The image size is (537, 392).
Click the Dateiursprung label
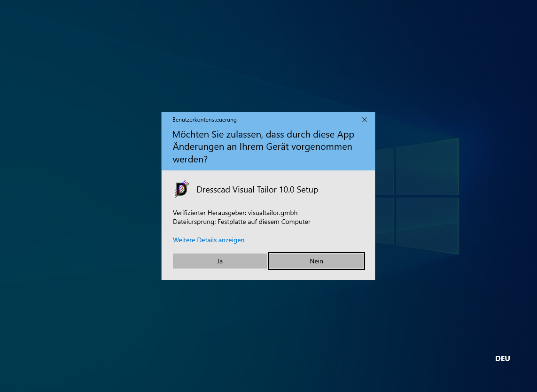tap(195, 222)
